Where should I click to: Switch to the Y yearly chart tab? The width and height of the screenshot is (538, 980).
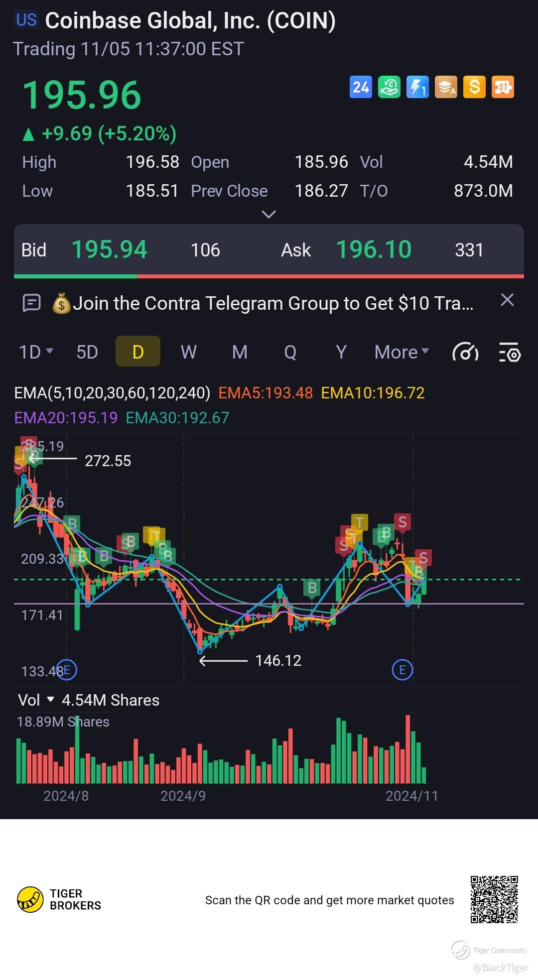tap(341, 352)
